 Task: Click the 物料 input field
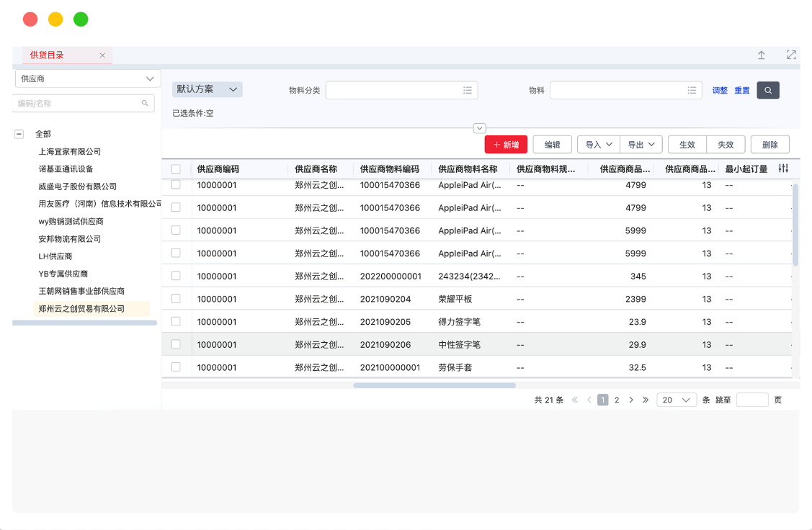click(x=625, y=90)
